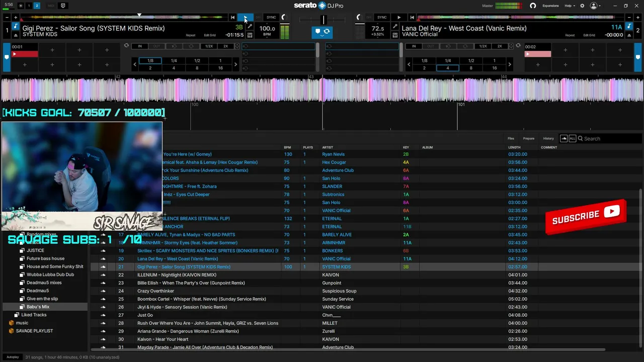Start playback on deck 2
The height and width of the screenshot is (362, 644).
[399, 18]
